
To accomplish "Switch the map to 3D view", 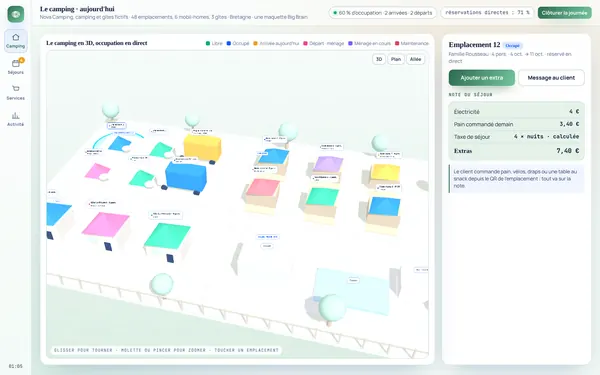I will tap(379, 59).
